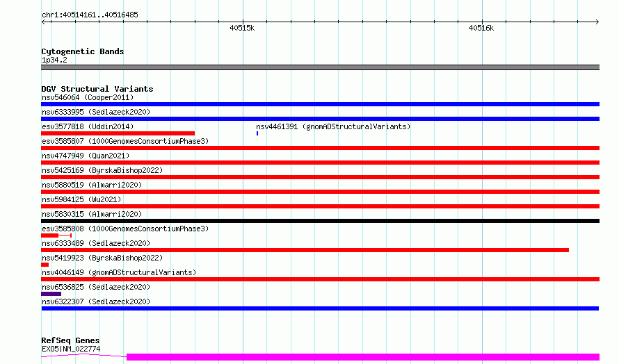619x364 pixels.
Task: Select the blue bar under nsv546064
Action: [x=320, y=104]
